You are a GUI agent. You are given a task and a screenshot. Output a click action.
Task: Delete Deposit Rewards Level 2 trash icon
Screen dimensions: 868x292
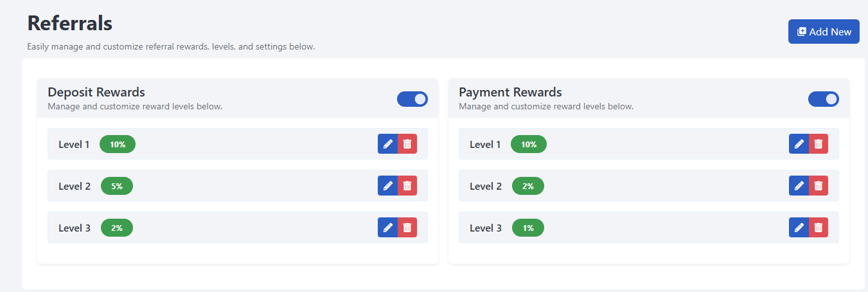pos(407,186)
